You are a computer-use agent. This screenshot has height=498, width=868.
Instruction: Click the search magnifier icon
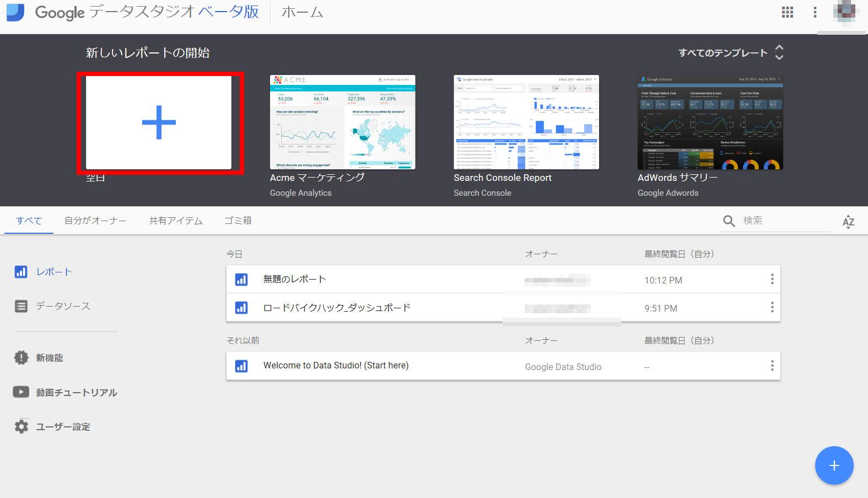point(729,221)
